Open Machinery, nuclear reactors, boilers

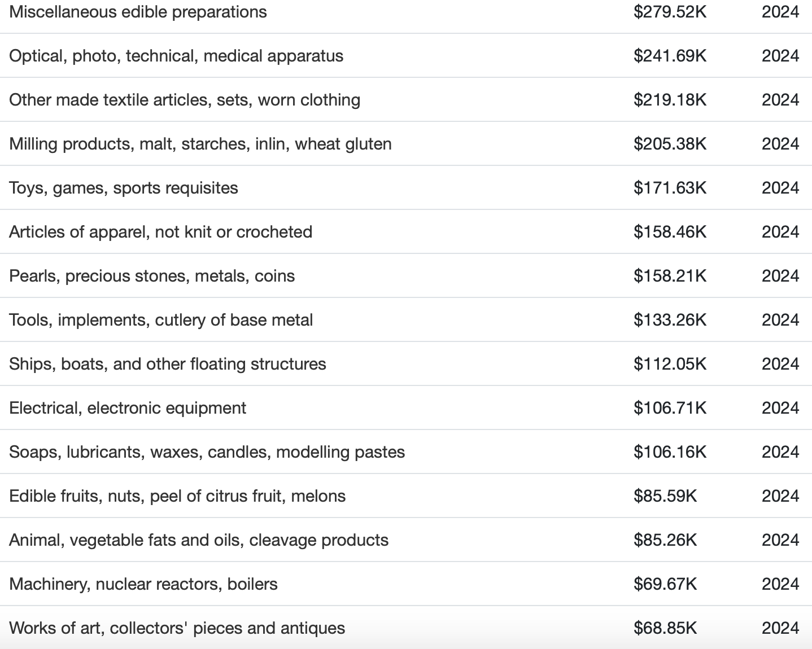point(143,584)
